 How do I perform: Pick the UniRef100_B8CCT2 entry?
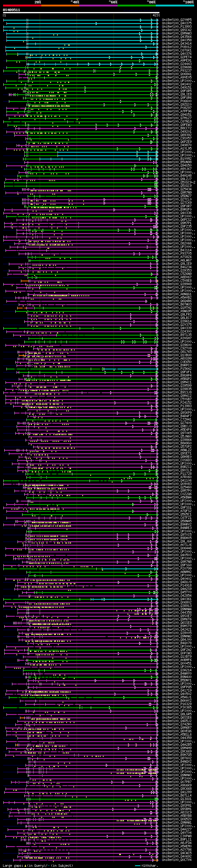(177, 128)
